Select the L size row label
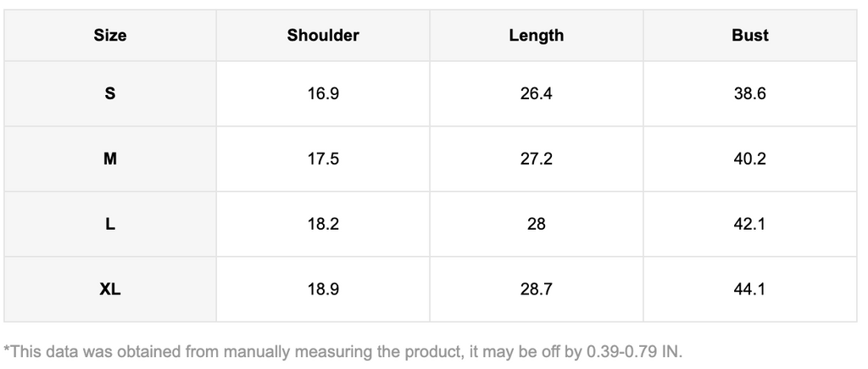 tap(110, 224)
